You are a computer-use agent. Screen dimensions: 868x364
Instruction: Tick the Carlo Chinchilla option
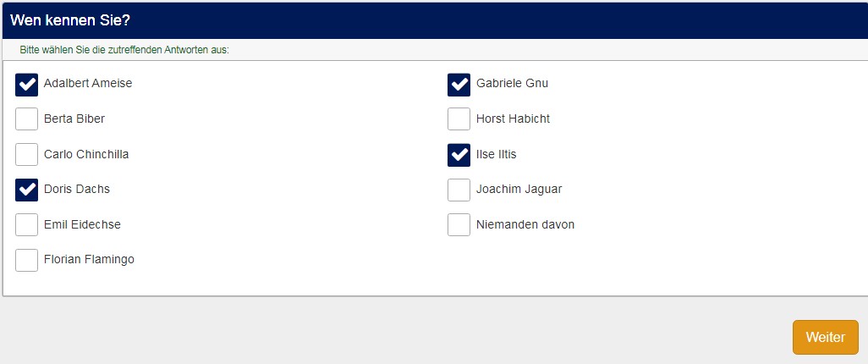(27, 154)
